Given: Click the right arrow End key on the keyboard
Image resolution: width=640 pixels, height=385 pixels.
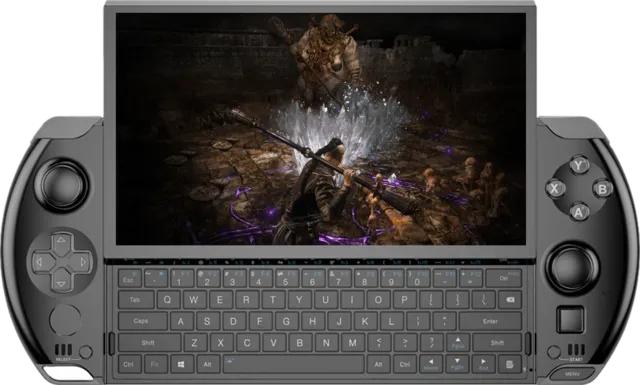Looking at the screenshot, I should (483, 364).
